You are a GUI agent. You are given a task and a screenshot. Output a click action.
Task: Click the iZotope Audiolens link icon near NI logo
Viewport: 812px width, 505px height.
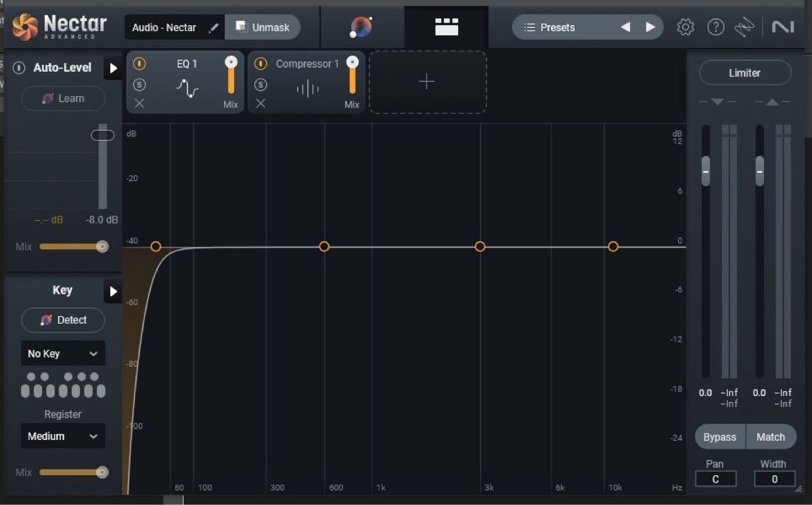[x=745, y=26]
